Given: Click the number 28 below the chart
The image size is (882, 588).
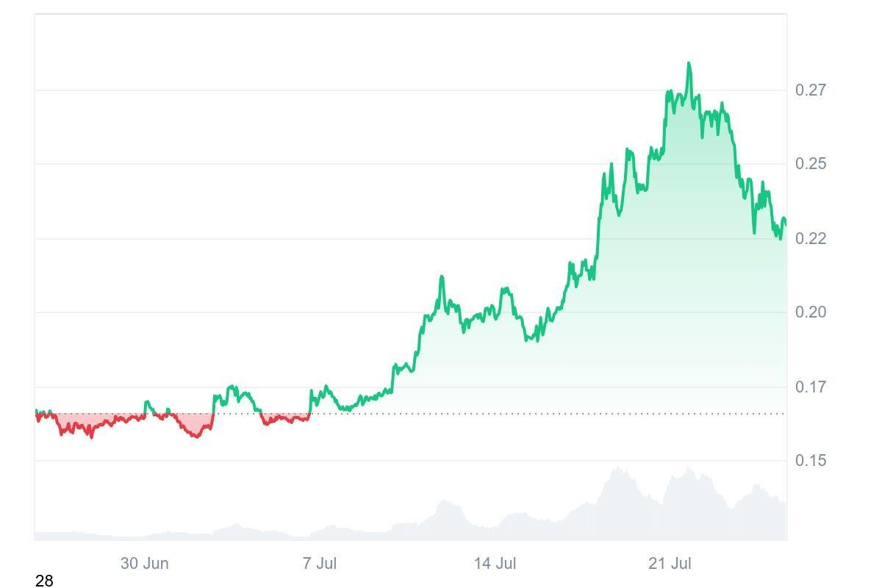Looking at the screenshot, I should coord(44,581).
